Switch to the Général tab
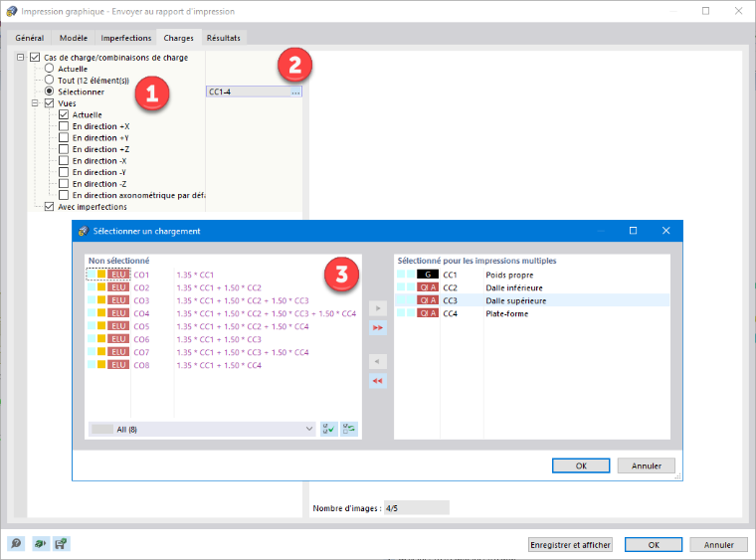Screen dimensions: 756x560 (30, 38)
